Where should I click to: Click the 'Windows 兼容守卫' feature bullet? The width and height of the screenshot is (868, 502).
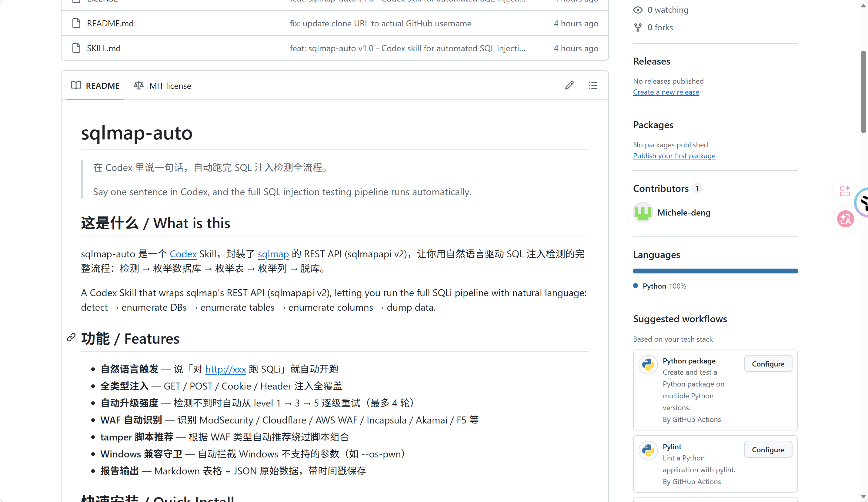[x=252, y=454]
